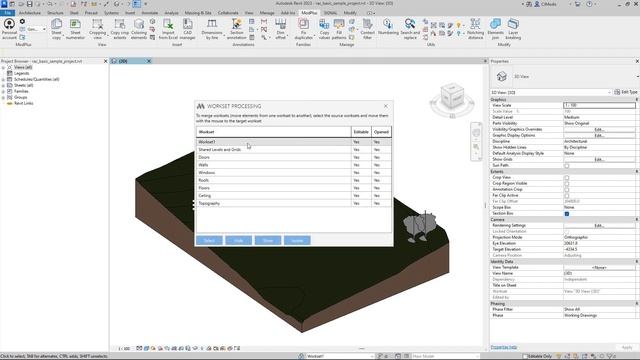
Task: Toggle the Crop View checkbox
Action: click(x=567, y=178)
